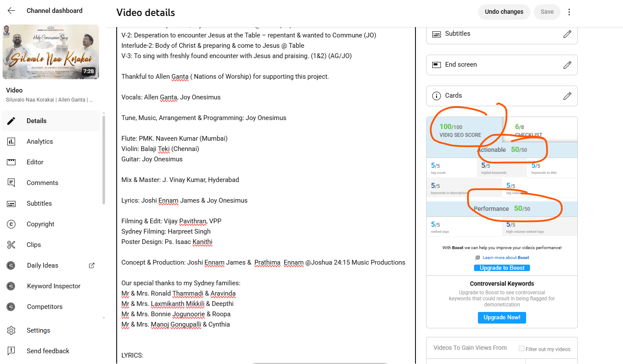The height and width of the screenshot is (364, 623).
Task: Click the End screen pencil edit icon
Action: click(567, 65)
